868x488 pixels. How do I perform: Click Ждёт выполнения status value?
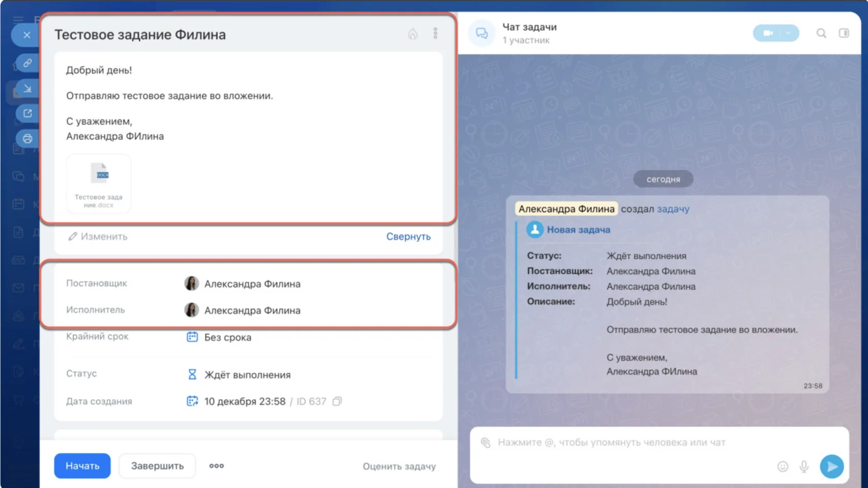tap(247, 375)
